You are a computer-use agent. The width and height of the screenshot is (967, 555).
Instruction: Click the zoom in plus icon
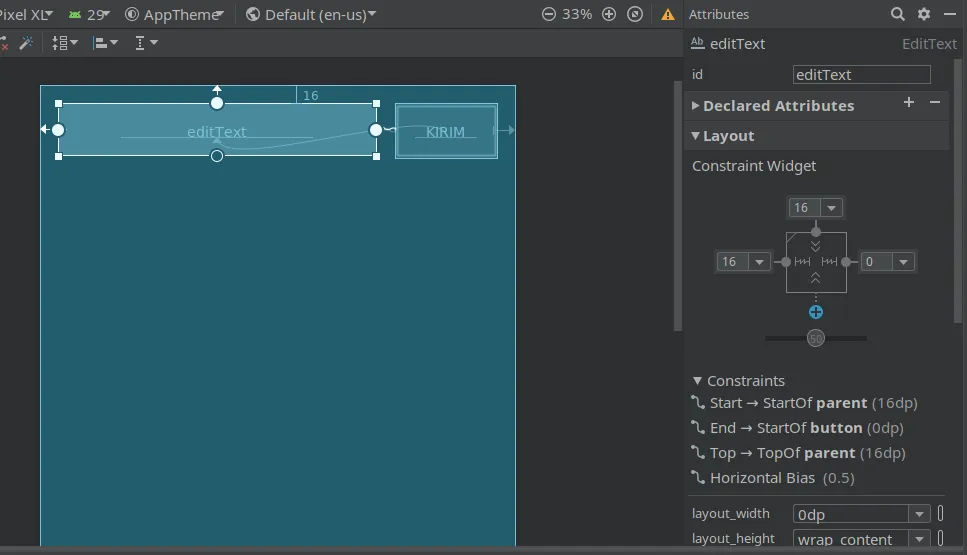(x=609, y=14)
